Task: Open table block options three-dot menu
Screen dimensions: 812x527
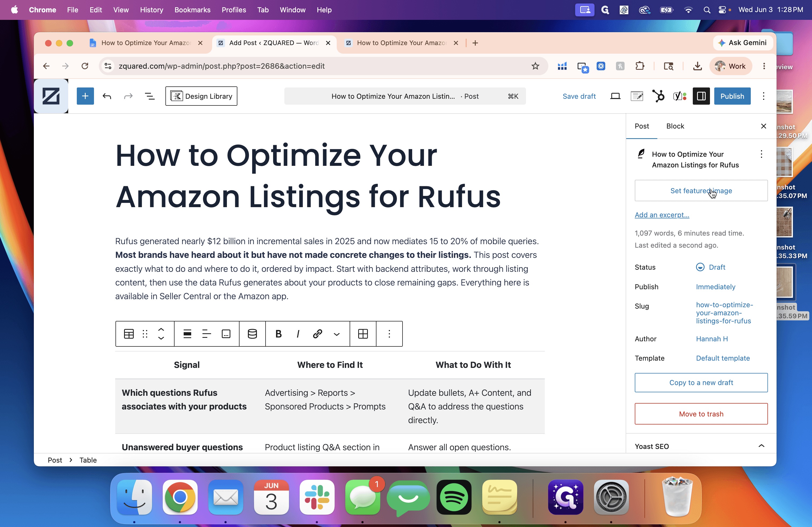Action: click(x=389, y=334)
